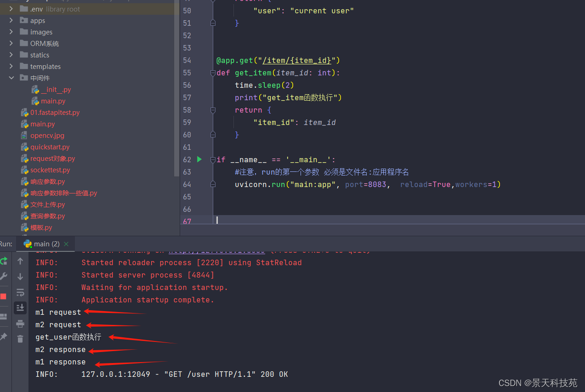Open main.py inside 中间件 folder
The image size is (585, 392).
53,101
